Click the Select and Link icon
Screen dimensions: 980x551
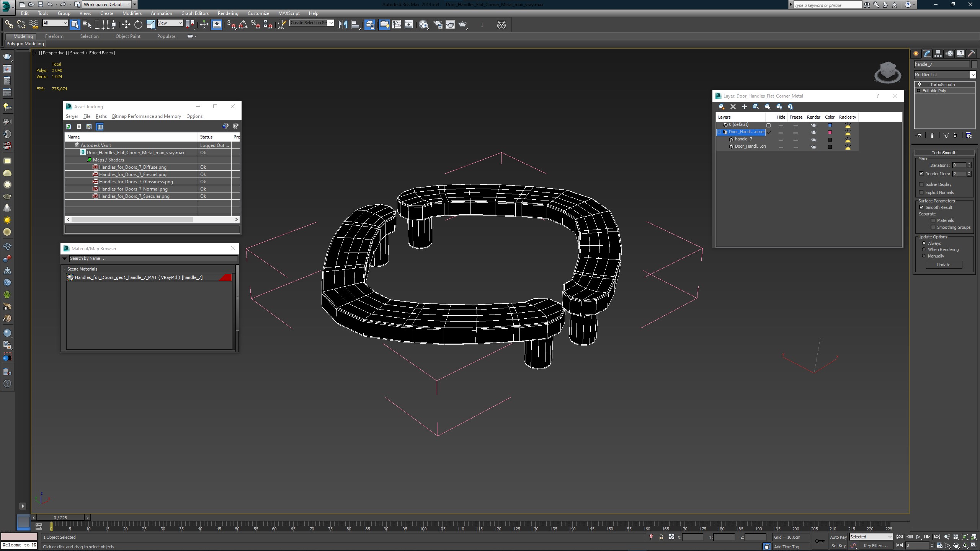(x=8, y=25)
